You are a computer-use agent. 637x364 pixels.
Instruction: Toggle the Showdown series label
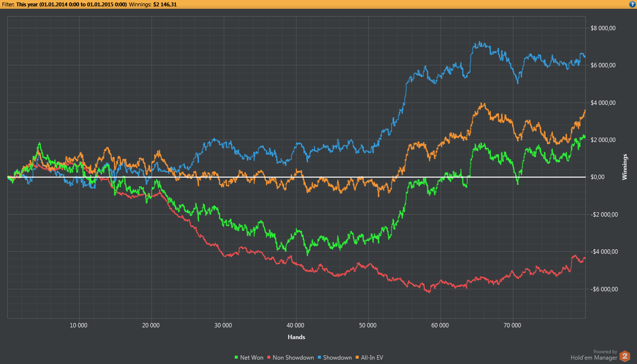coord(338,358)
